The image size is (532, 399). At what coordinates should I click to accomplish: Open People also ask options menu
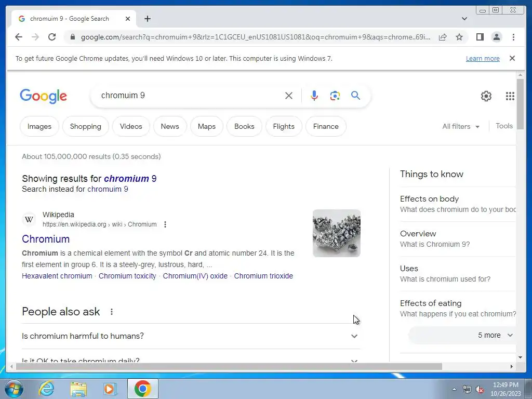[112, 312]
